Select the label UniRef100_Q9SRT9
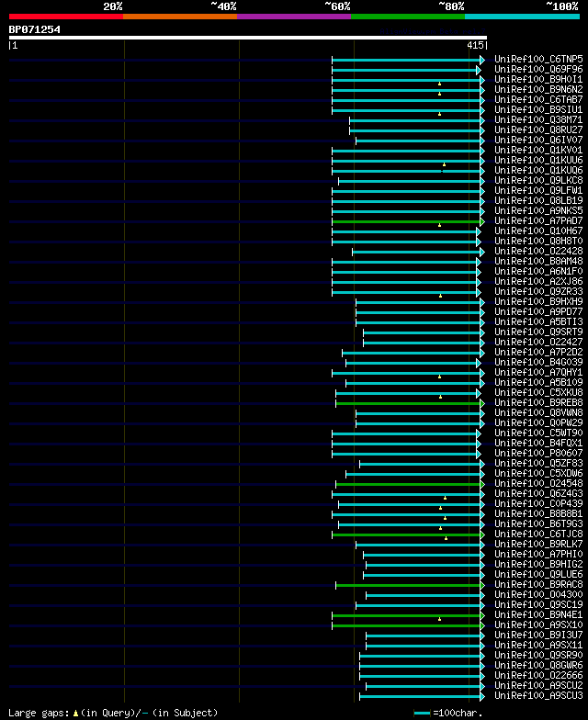588x720 pixels. [x=538, y=332]
